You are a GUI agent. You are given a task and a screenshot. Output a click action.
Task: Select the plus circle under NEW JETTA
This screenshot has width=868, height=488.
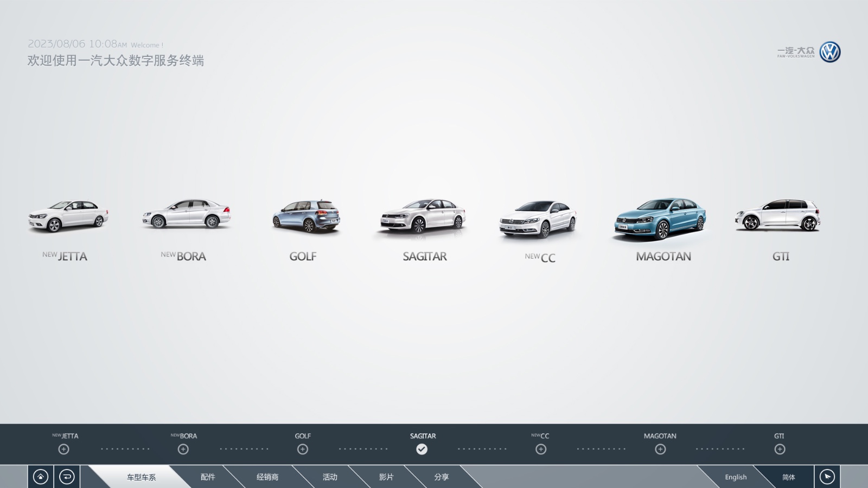click(x=64, y=449)
